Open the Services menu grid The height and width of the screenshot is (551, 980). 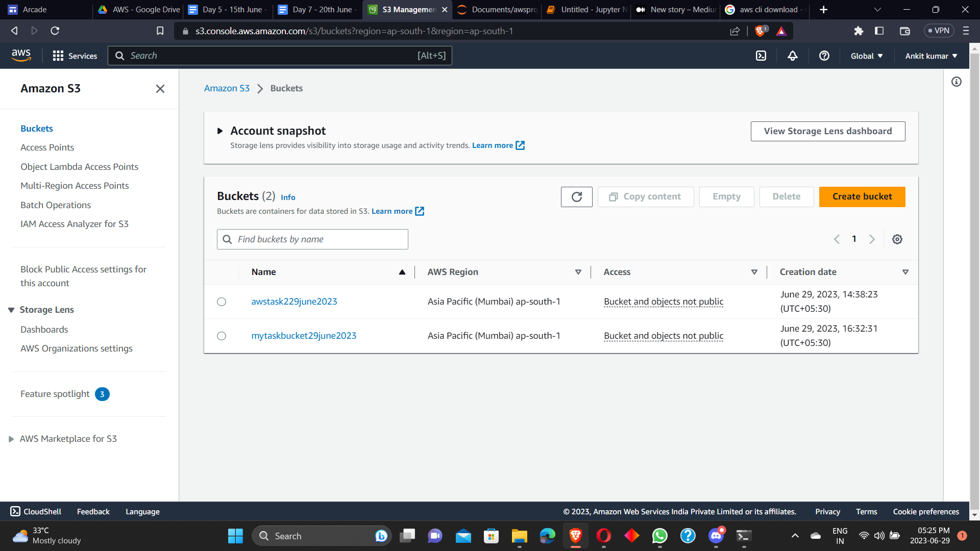75,56
